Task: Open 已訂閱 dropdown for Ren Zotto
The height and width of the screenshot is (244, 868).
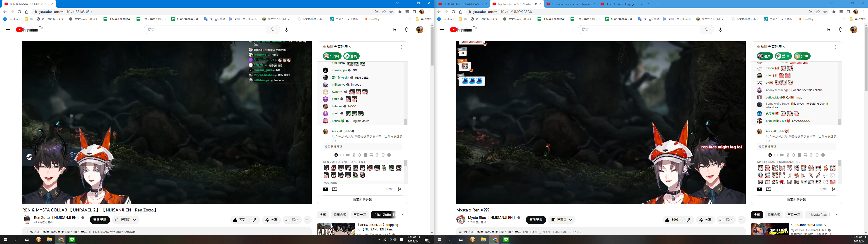Action: pyautogui.click(x=126, y=220)
